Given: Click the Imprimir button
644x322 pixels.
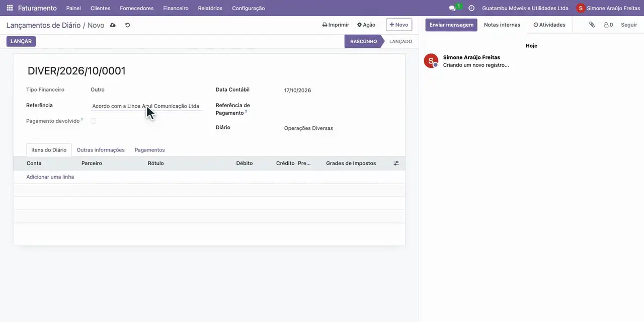Looking at the screenshot, I should click(336, 25).
